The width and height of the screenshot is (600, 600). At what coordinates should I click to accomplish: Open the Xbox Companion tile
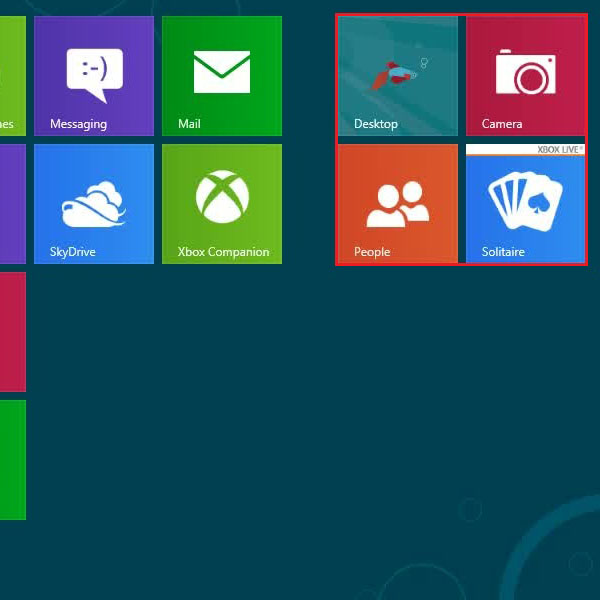[x=222, y=204]
